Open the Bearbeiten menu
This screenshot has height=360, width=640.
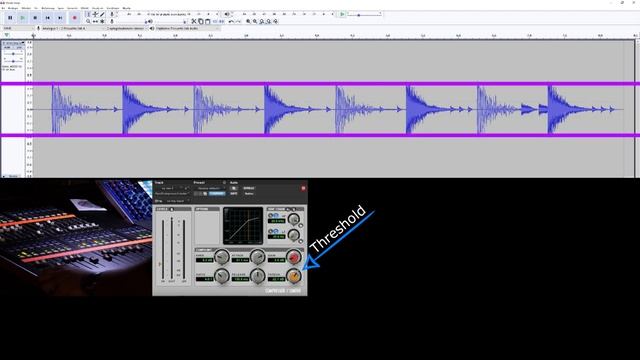tap(13, 8)
